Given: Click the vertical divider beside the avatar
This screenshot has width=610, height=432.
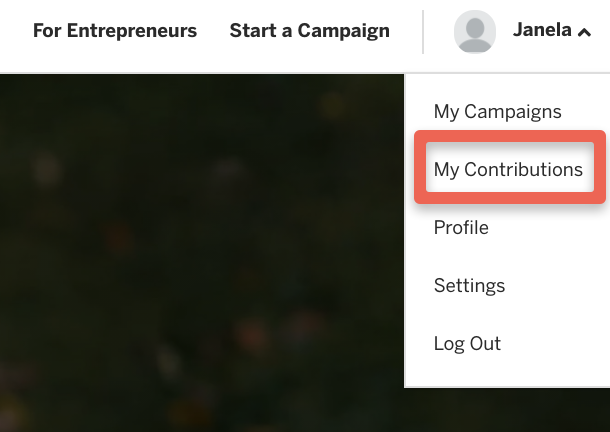Looking at the screenshot, I should 423,32.
